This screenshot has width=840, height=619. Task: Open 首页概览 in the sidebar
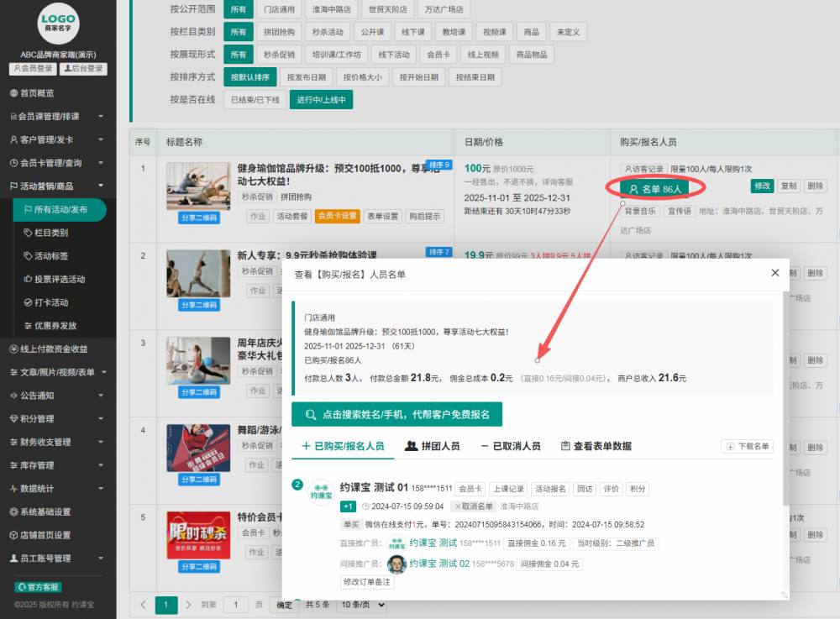pos(37,93)
